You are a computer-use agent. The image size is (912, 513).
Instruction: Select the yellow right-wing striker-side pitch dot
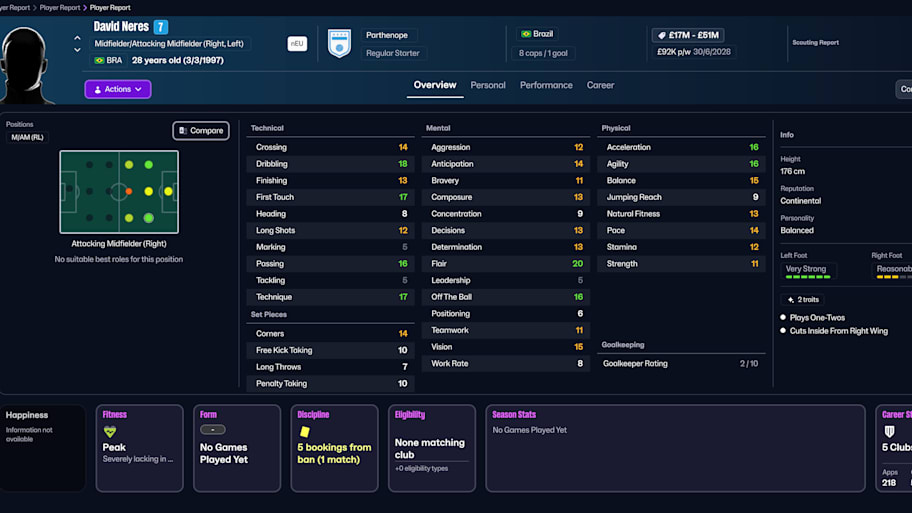168,191
